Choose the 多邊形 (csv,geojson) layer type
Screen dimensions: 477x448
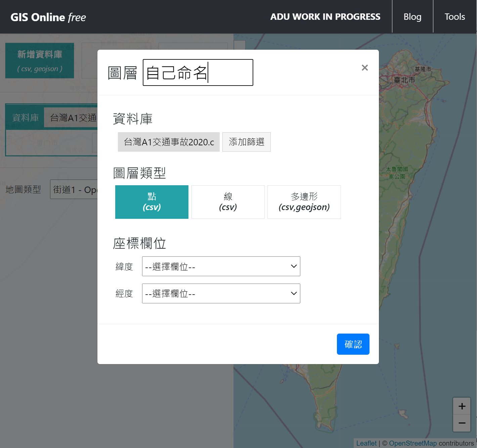point(304,202)
